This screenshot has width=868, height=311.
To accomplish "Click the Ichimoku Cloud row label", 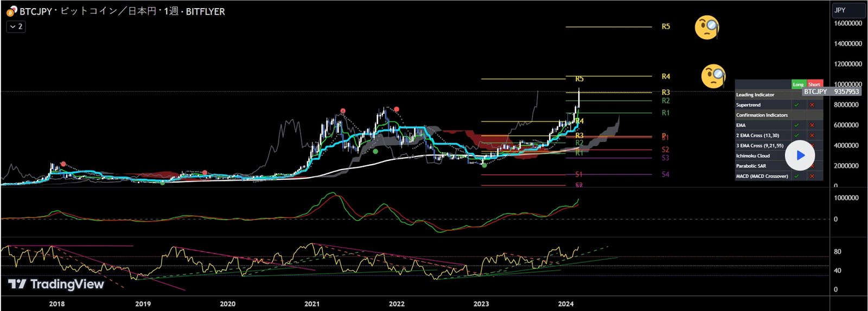I will [x=753, y=156].
